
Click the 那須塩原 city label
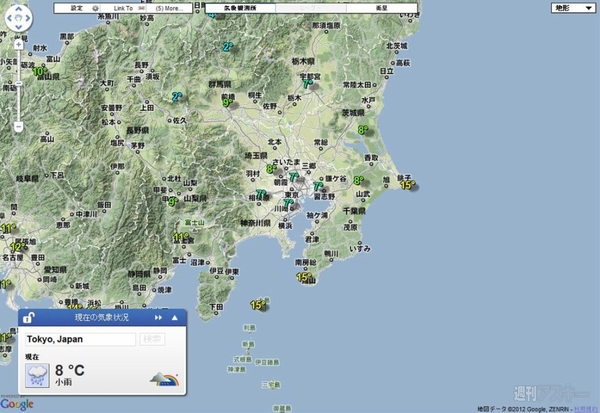pos(326,25)
